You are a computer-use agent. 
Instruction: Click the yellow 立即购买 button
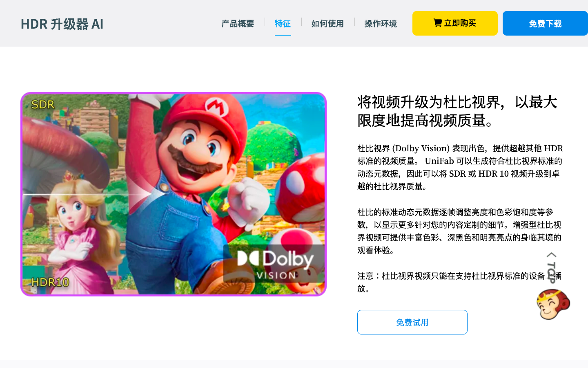(x=455, y=23)
